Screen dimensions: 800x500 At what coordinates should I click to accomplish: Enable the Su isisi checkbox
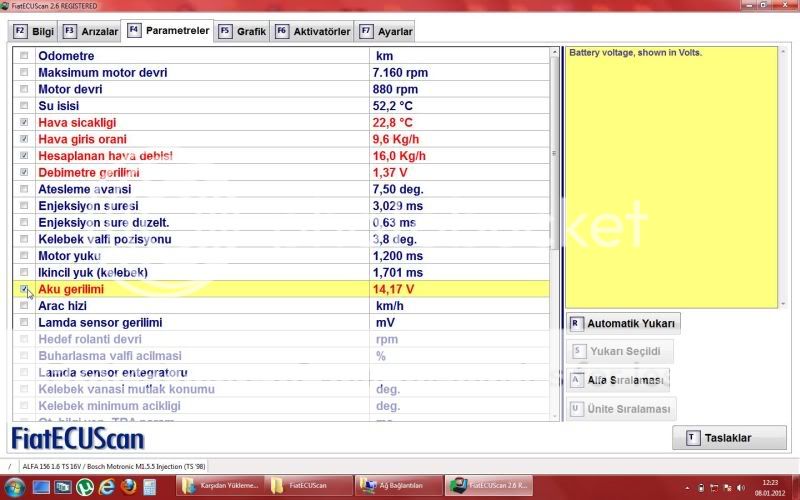tap(24, 106)
